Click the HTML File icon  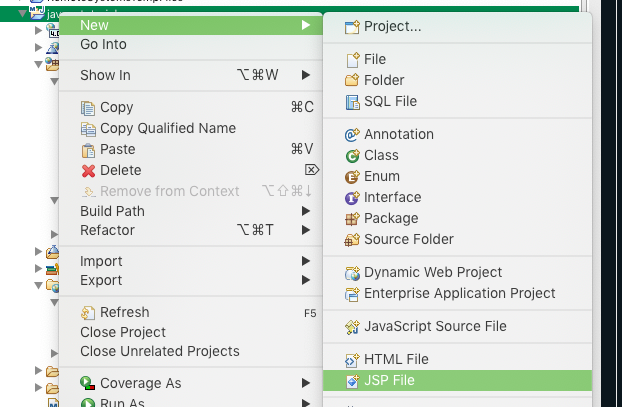coord(351,360)
